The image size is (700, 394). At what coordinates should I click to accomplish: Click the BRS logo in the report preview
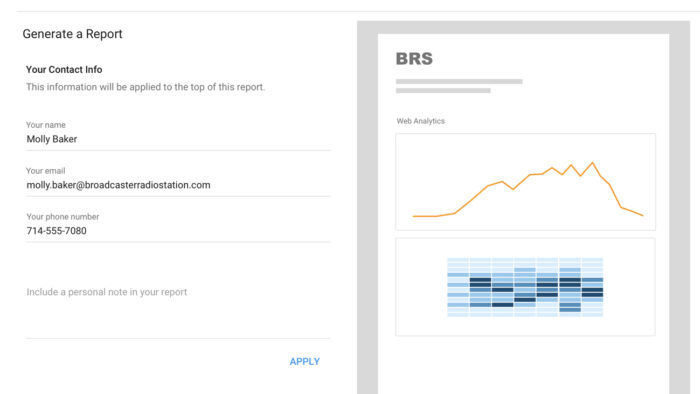(414, 58)
